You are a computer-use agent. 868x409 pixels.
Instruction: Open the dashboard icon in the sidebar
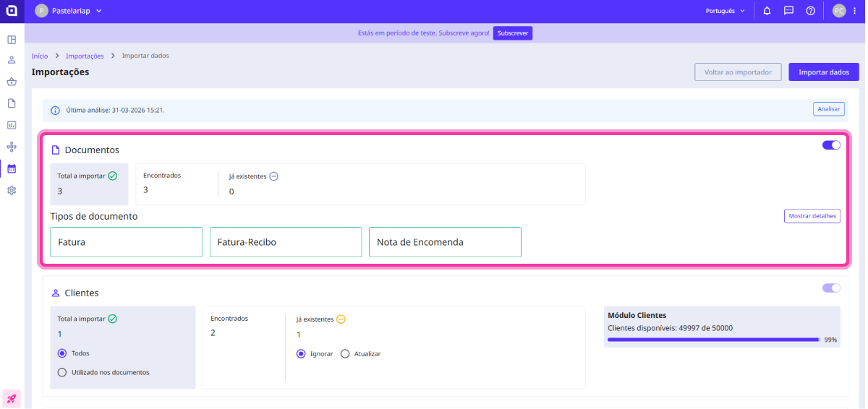[12, 39]
